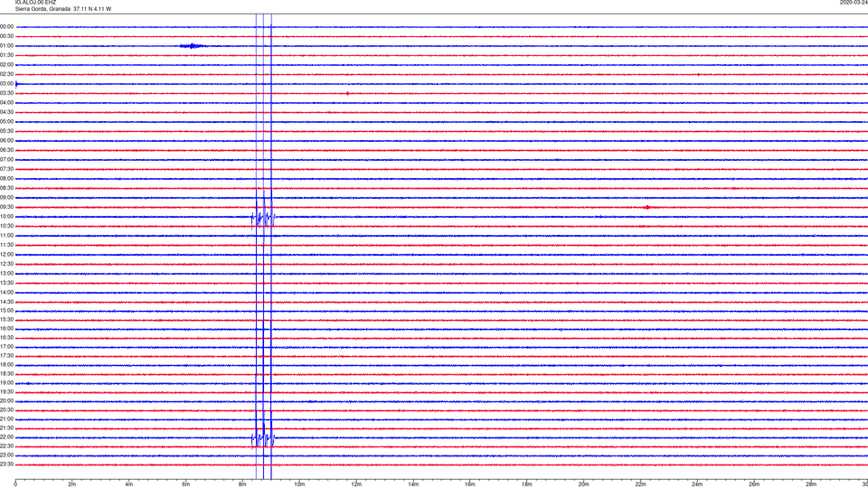Select the 13:00 trace time label
The height and width of the screenshot is (488, 868).
tap(6, 273)
